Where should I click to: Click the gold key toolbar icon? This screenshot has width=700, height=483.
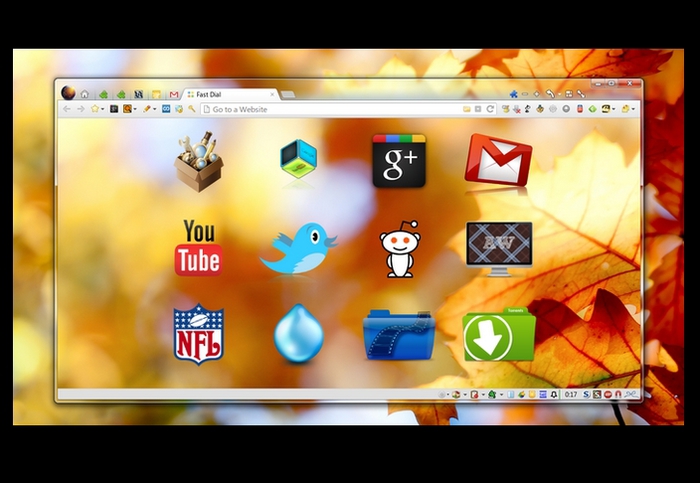(192, 108)
